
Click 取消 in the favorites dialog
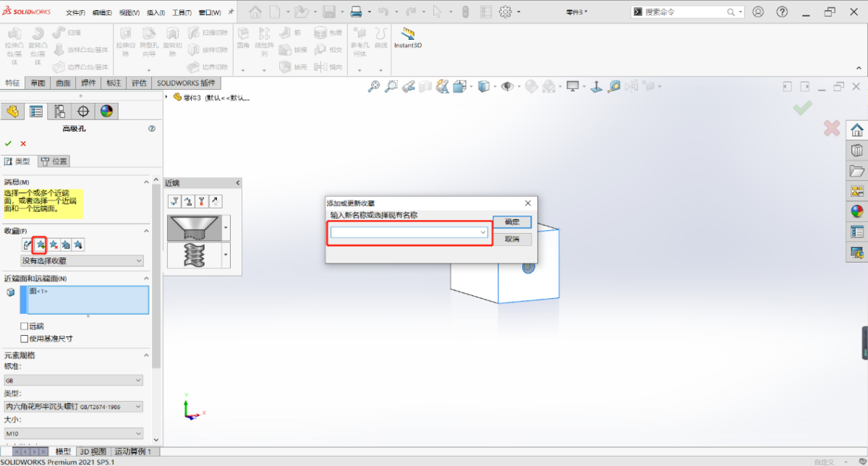click(512, 239)
